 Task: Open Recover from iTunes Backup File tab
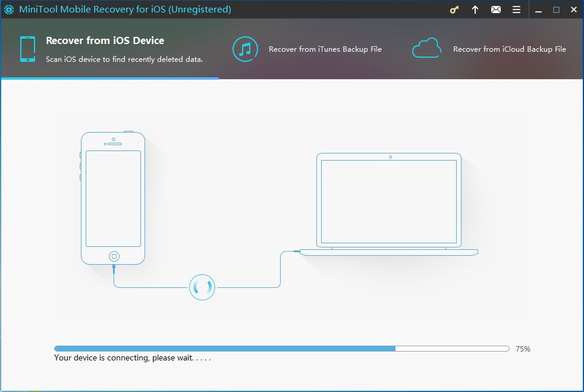(x=325, y=49)
